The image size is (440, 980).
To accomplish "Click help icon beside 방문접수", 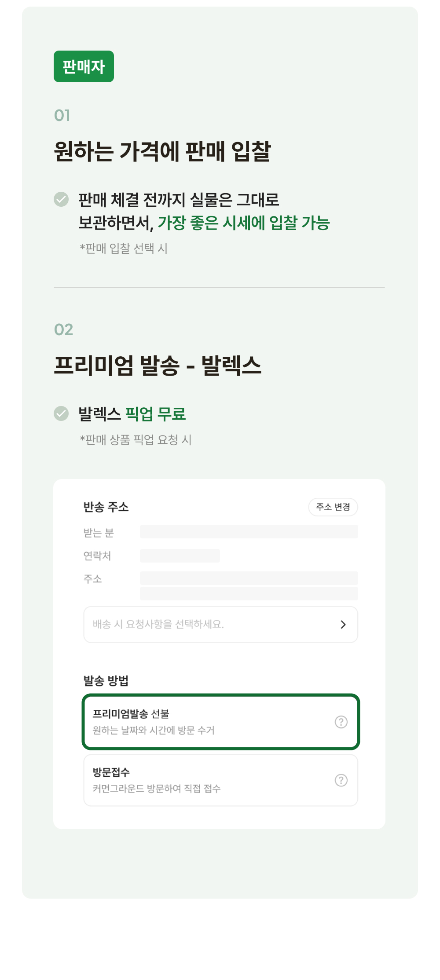I will (x=341, y=780).
